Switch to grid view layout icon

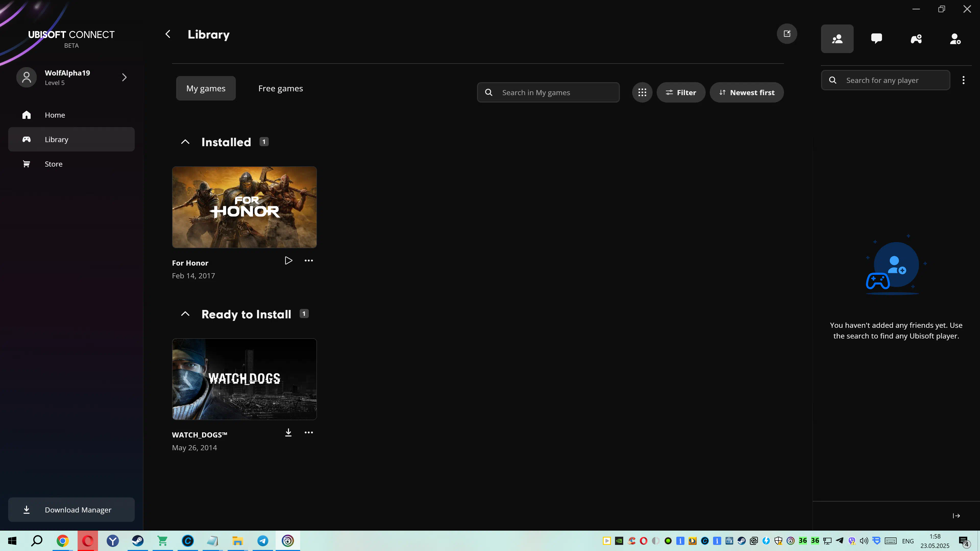click(642, 92)
